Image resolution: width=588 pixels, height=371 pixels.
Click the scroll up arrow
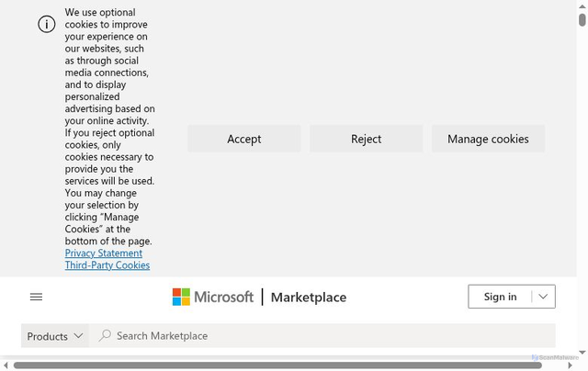point(582,6)
